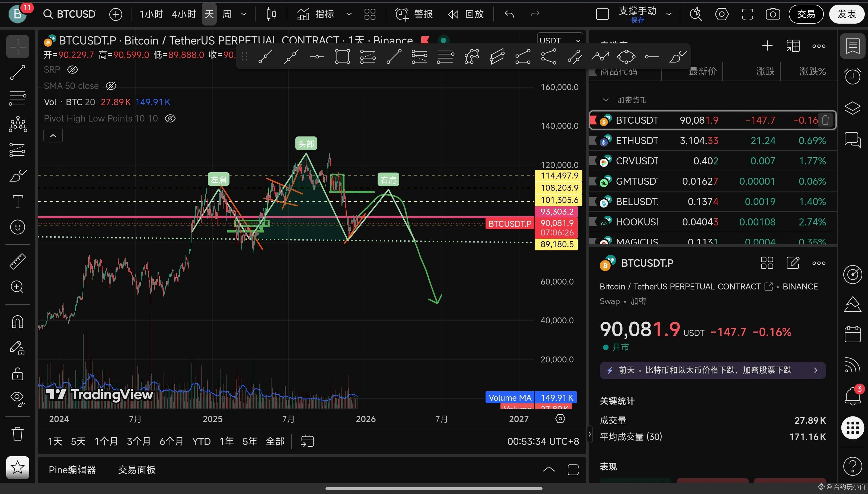
Task: Toggle the flag on ETHUSDT watchlist row
Action: (x=593, y=141)
